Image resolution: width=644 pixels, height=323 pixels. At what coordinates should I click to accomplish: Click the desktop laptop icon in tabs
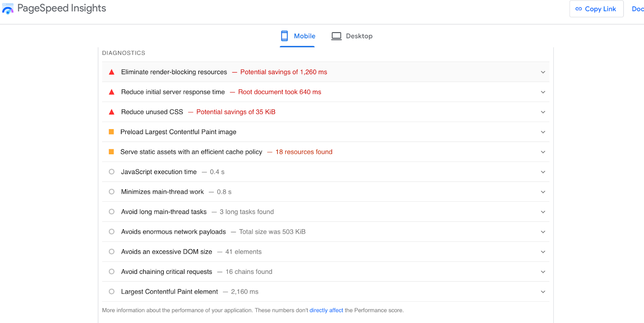pos(336,36)
